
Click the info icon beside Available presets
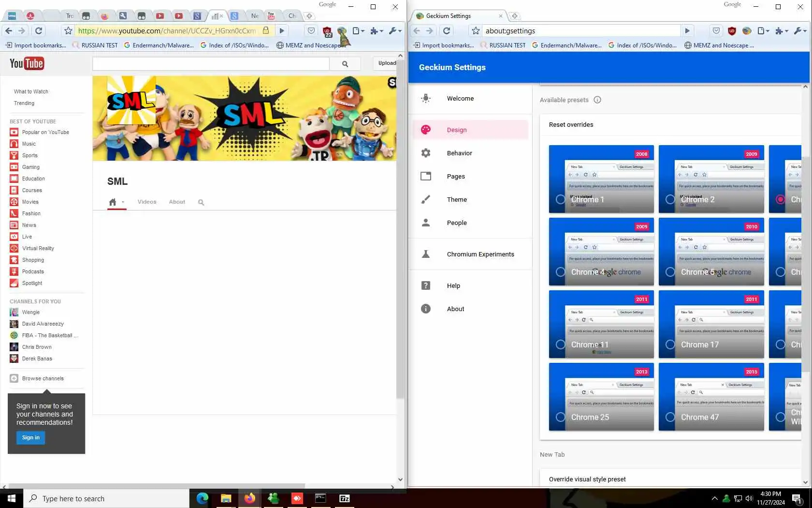[x=597, y=100]
